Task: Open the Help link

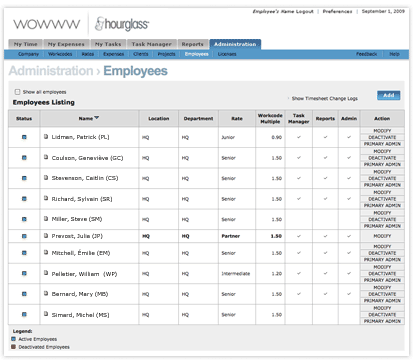Action: pyautogui.click(x=394, y=54)
